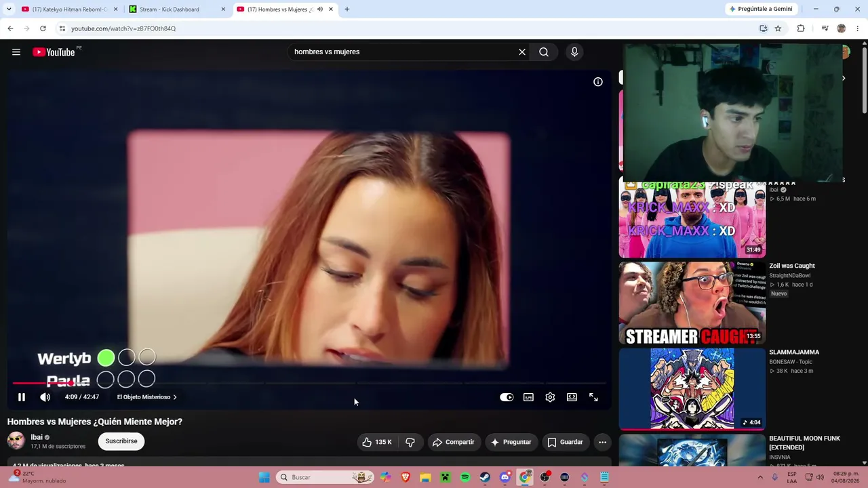Open the Ibai channel name link
This screenshot has height=488, width=868.
[37, 437]
